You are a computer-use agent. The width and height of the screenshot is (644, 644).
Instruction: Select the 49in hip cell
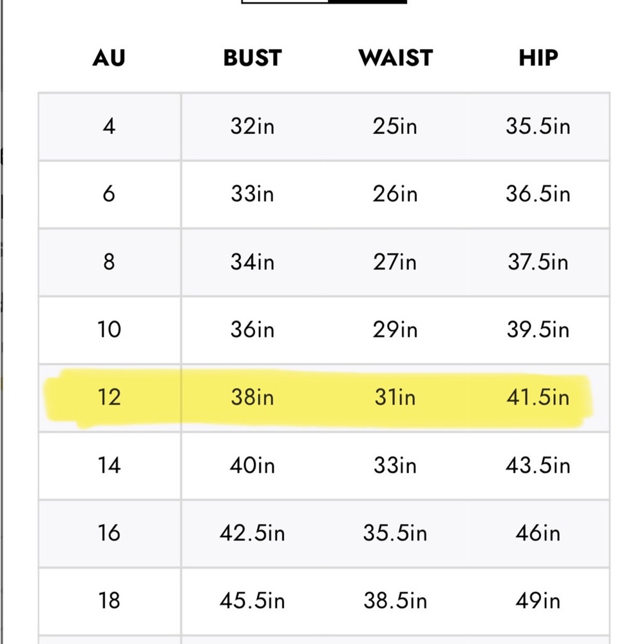pos(538,601)
